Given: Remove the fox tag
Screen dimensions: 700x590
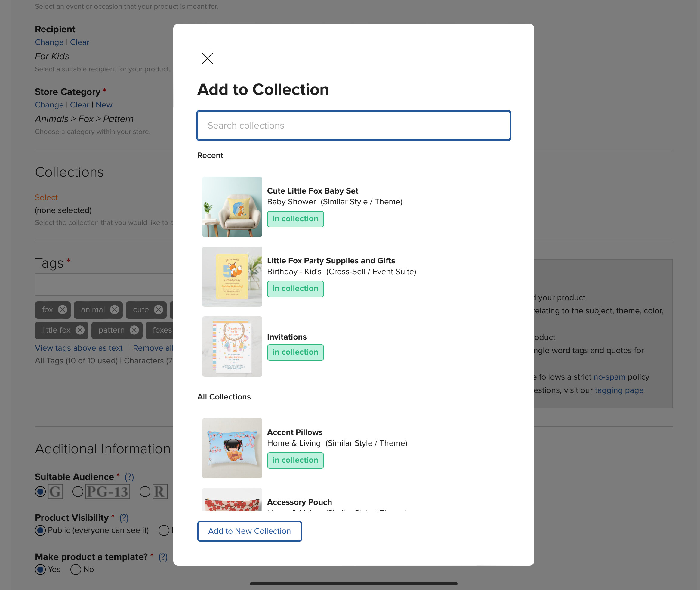Looking at the screenshot, I should 63,310.
